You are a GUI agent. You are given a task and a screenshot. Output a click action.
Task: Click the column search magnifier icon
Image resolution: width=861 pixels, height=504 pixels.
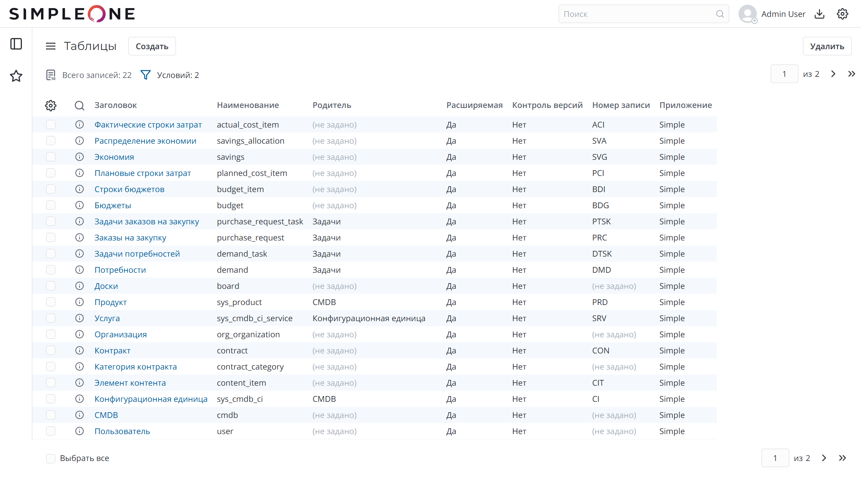(x=80, y=106)
